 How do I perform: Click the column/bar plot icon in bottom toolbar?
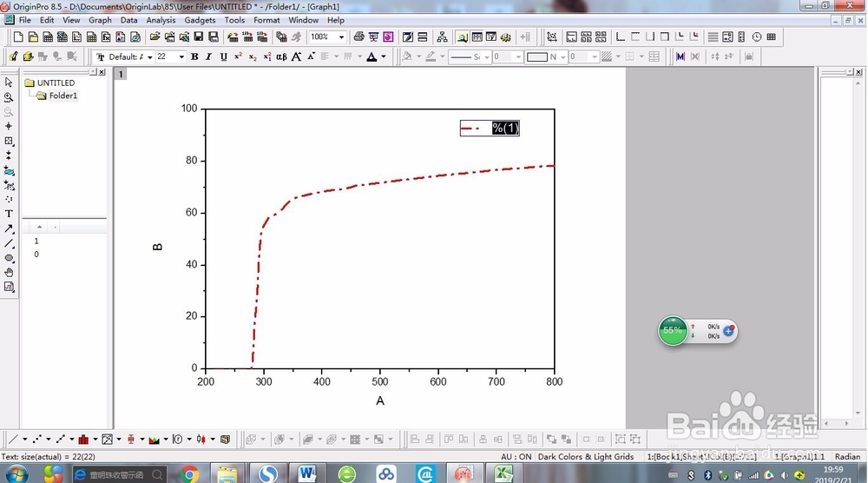83,440
